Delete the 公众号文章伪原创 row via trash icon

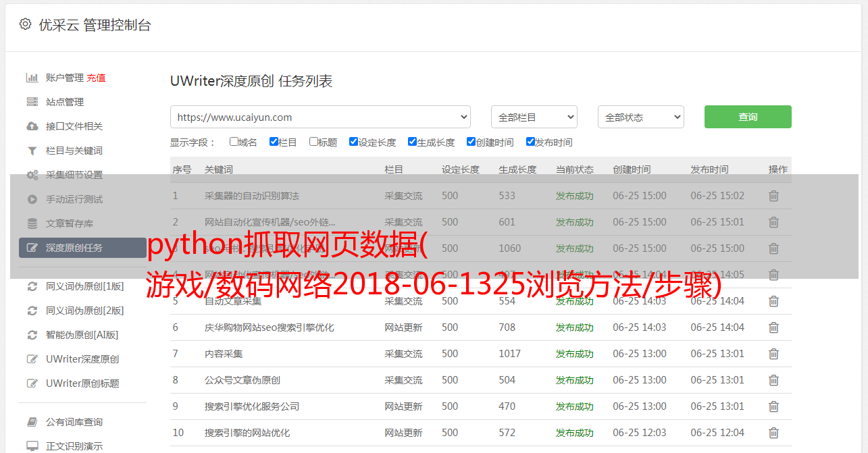point(774,380)
